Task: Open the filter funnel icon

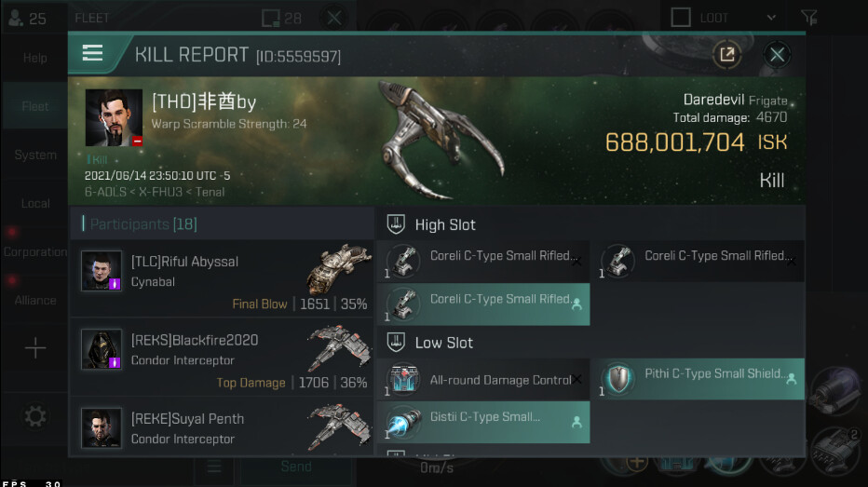Action: coord(808,18)
